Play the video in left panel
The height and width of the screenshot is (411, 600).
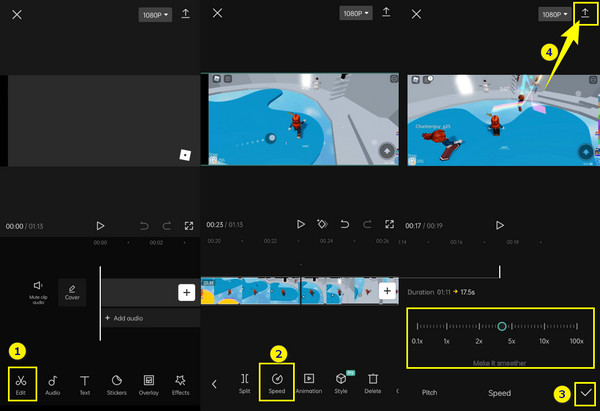(100, 226)
